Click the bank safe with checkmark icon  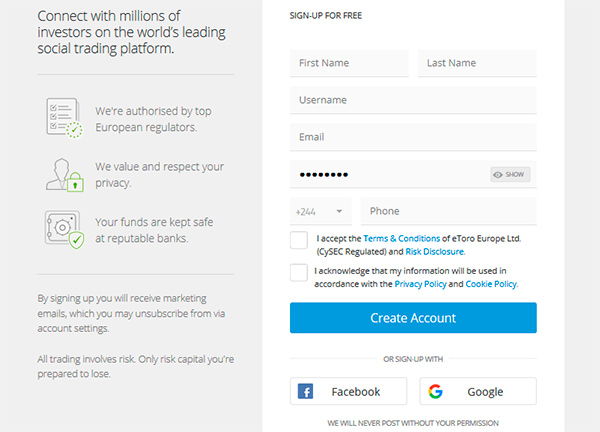click(64, 229)
